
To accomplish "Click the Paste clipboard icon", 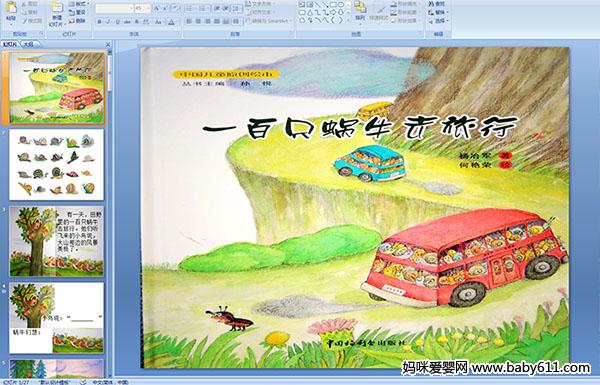I will point(11,9).
